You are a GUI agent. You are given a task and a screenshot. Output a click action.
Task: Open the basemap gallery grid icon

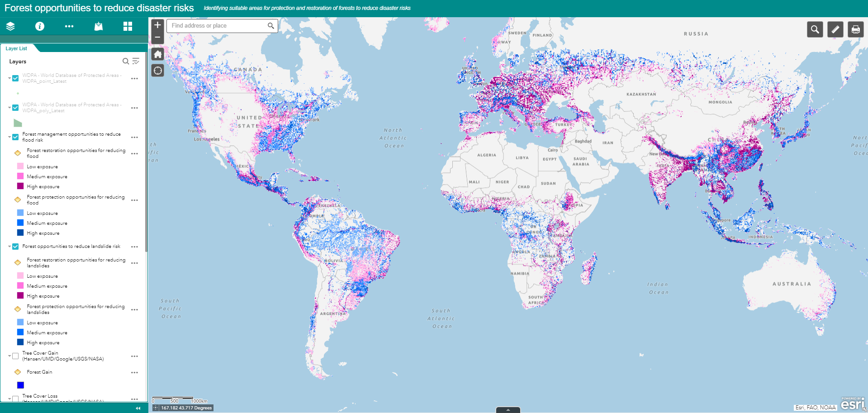128,26
